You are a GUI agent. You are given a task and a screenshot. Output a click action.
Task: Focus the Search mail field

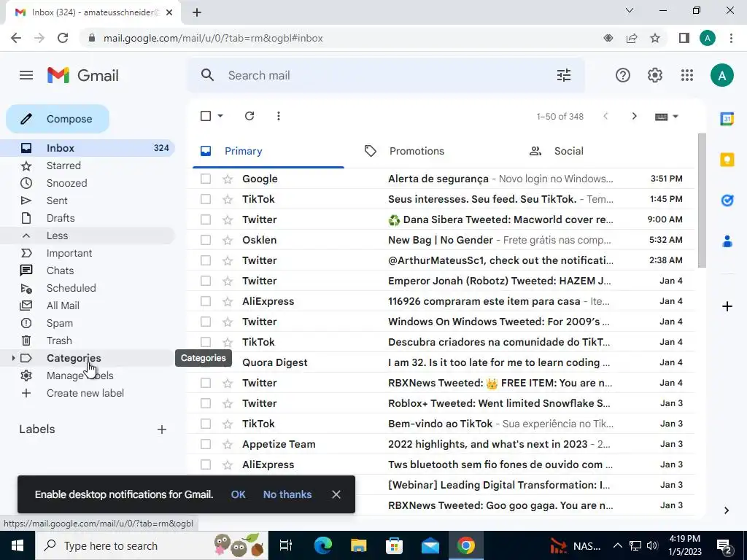pos(386,75)
